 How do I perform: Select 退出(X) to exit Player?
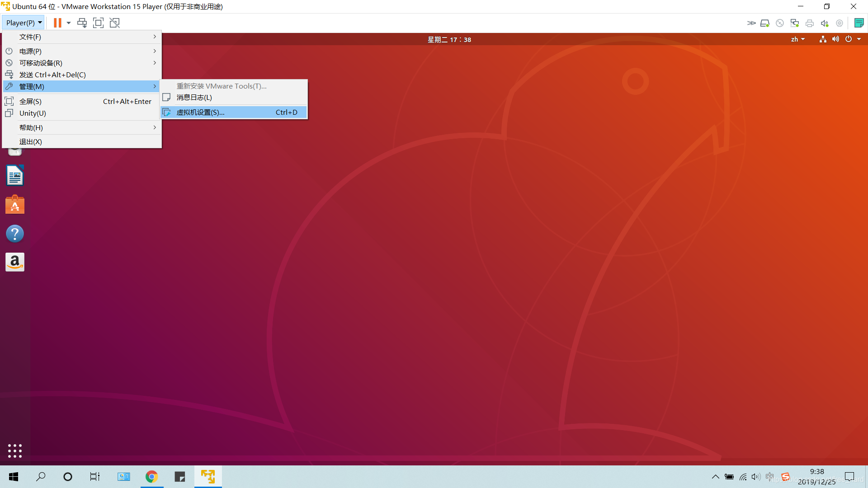[82, 141]
